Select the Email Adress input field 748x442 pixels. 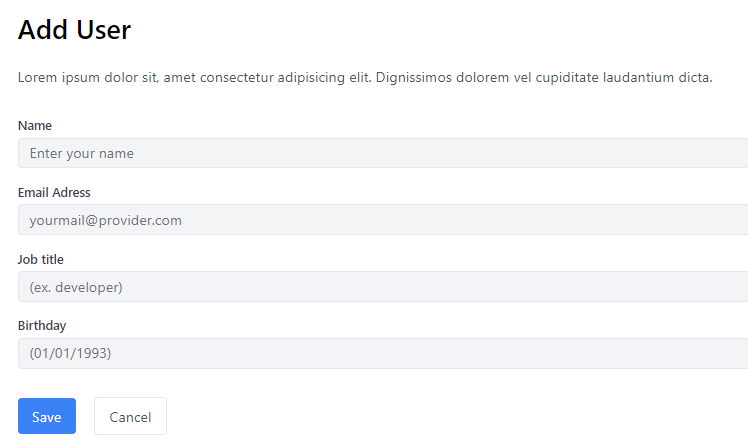383,220
